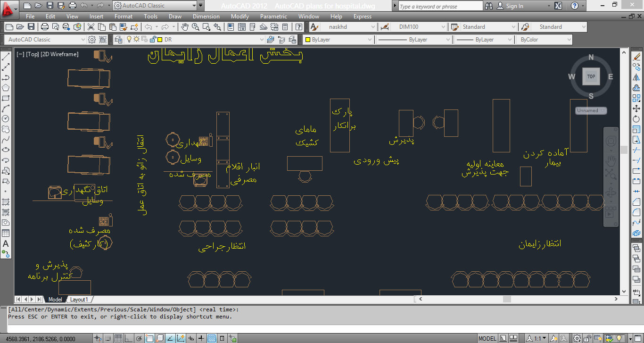This screenshot has width=644, height=343.
Task: Switch to the Layout1 tab
Action: (79, 300)
